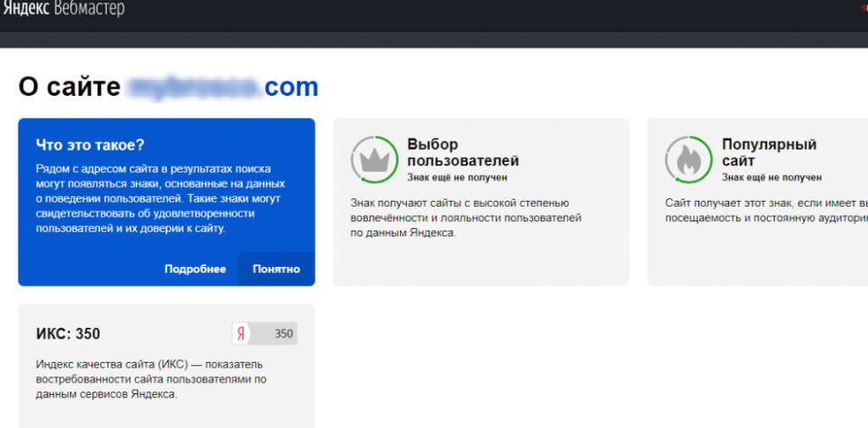The height and width of the screenshot is (428, 868).
Task: Click Знак ещё не получен under Выбор пользователей
Action: tap(457, 177)
